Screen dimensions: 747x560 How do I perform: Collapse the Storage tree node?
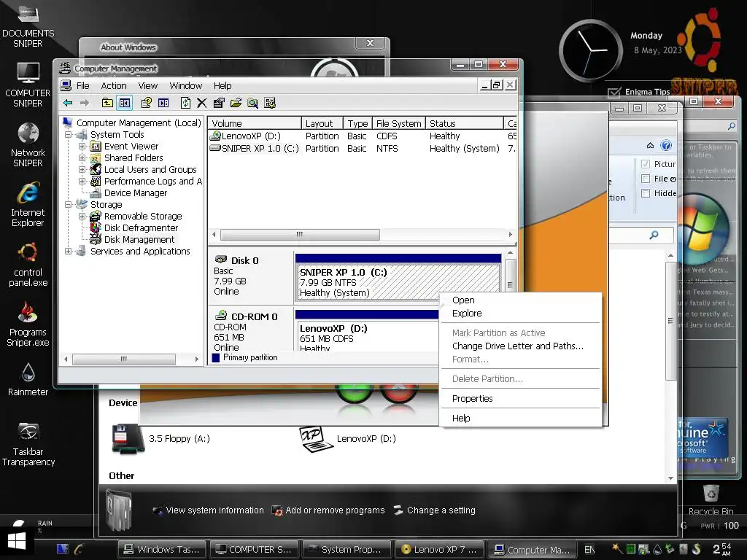pos(68,205)
